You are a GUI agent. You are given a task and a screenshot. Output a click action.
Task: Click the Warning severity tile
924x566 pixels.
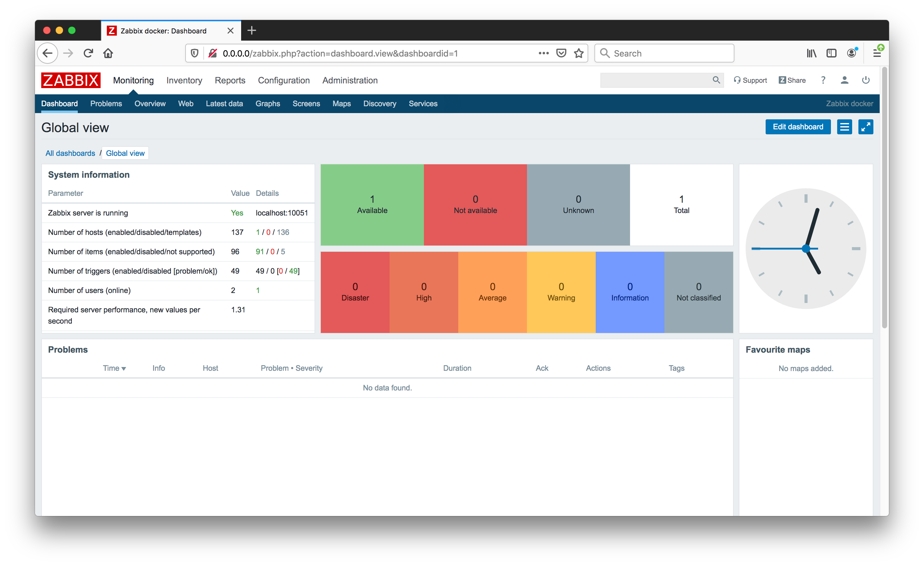coord(561,292)
